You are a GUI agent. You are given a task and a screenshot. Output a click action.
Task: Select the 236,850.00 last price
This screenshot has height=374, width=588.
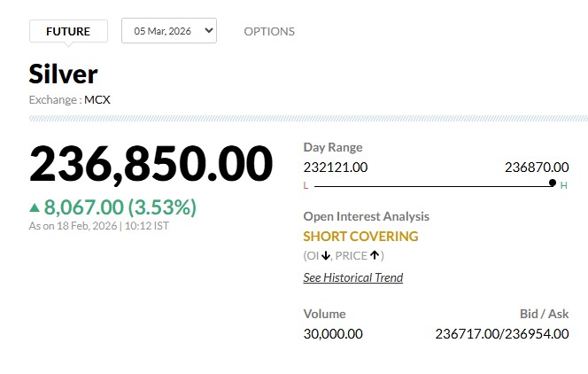point(151,164)
